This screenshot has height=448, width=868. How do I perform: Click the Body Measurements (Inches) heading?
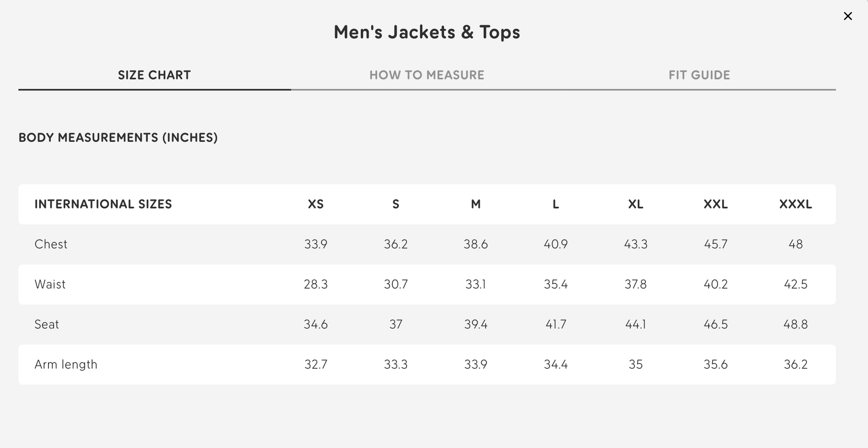[x=118, y=138]
